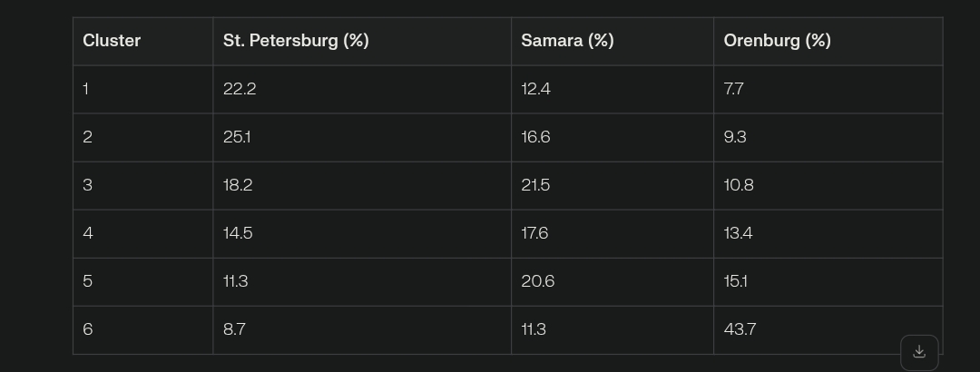Click the St. Petersburg cell showing 8.7
Screen dimensions: 980x372
pyautogui.click(x=362, y=330)
